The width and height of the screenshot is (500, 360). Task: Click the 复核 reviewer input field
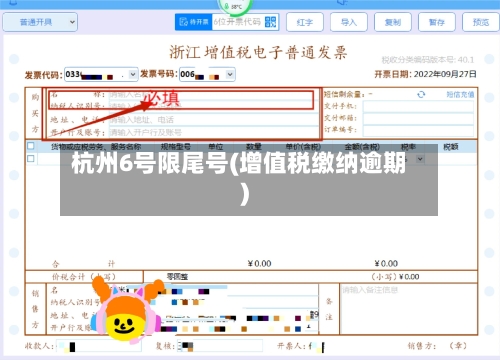pos(220,346)
